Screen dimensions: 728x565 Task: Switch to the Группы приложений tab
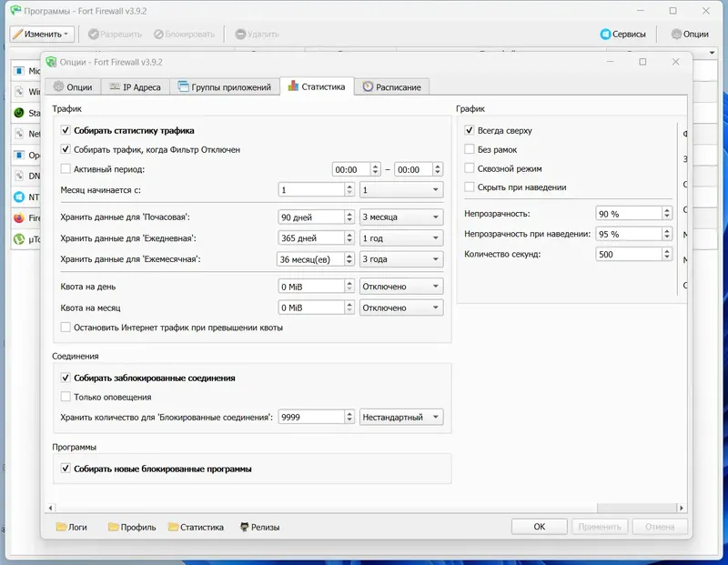click(225, 86)
